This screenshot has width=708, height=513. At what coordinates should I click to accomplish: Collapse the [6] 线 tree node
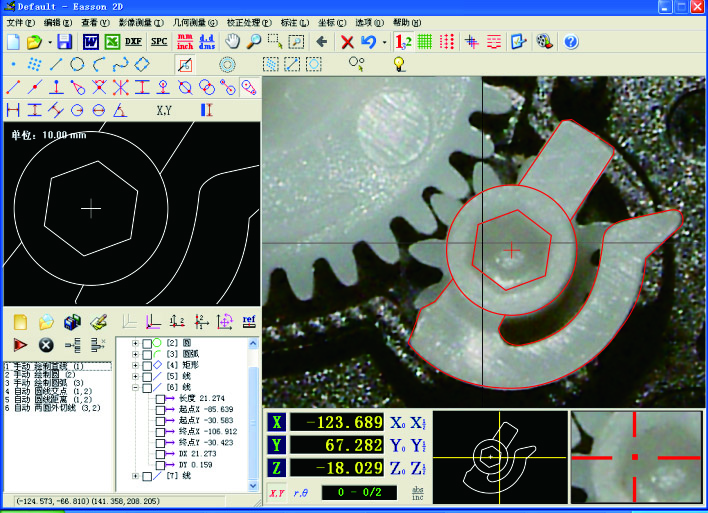coord(135,387)
